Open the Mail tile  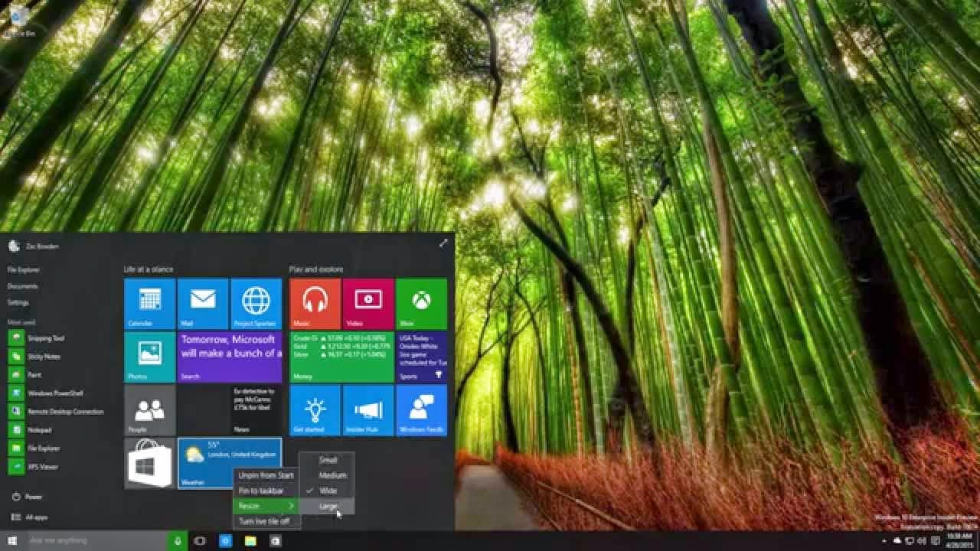click(x=202, y=303)
